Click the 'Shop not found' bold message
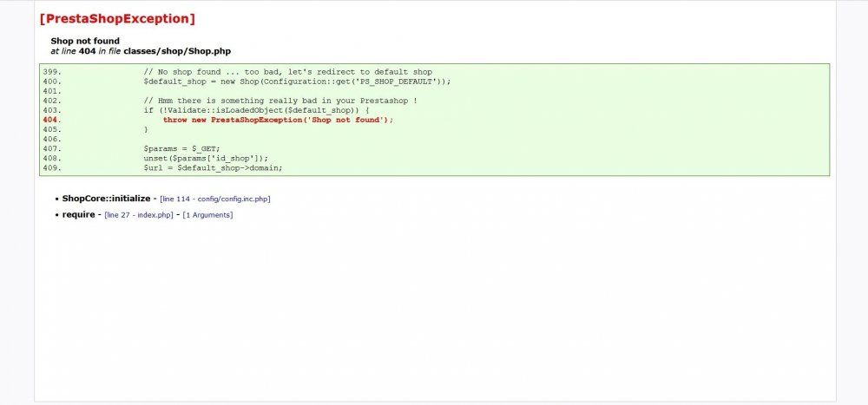 pyautogui.click(x=85, y=41)
